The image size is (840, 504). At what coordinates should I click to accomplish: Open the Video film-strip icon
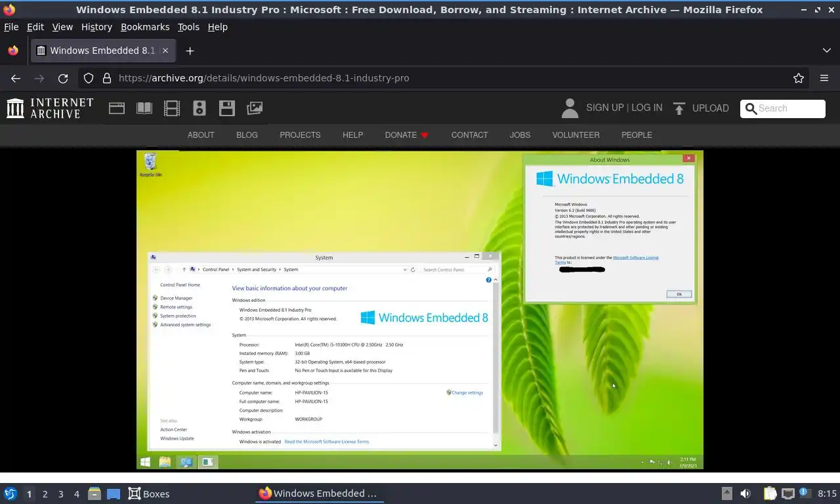(x=172, y=108)
